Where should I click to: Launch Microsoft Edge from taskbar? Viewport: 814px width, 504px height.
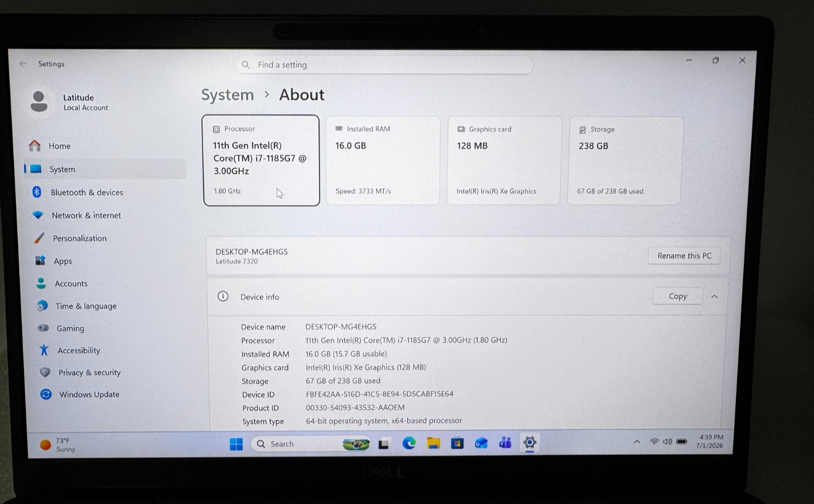(409, 443)
